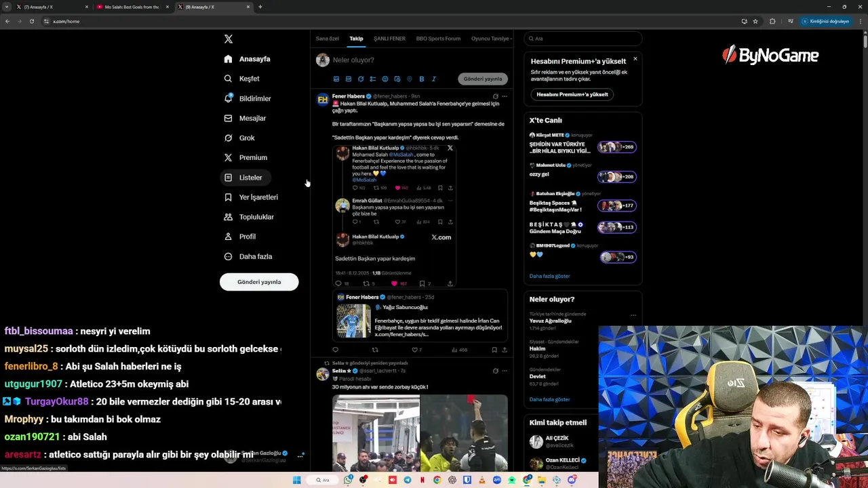The image size is (868, 488).
Task: Open Mahmut Uslu ozzy gel space
Action: (x=583, y=173)
